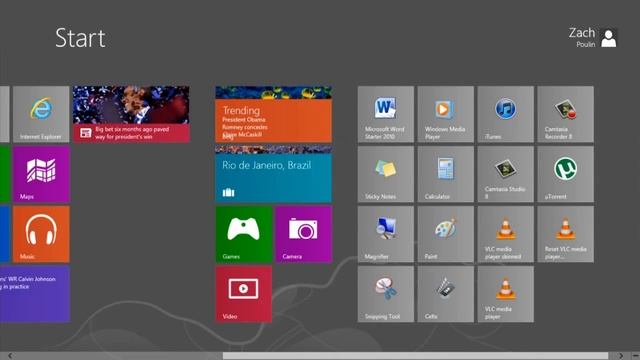Screen dimensions: 640x360
Task: Launch Microsoft Word Starter 2010
Action: click(386, 114)
